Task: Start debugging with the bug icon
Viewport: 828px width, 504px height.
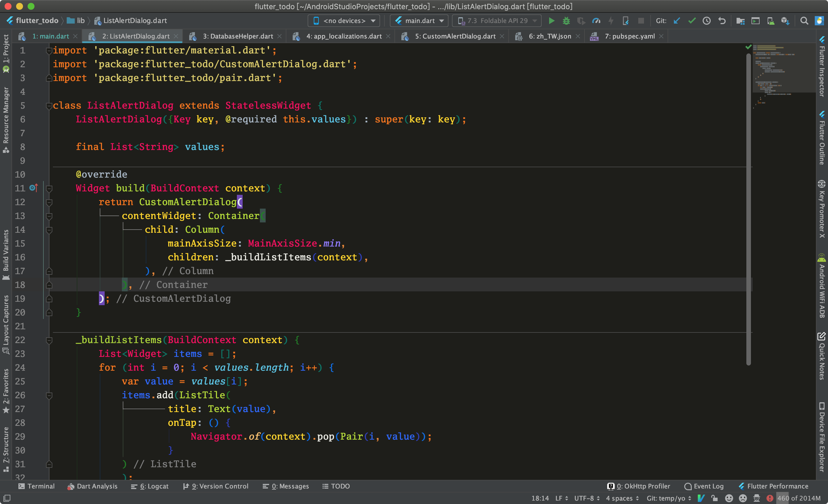Action: tap(566, 20)
